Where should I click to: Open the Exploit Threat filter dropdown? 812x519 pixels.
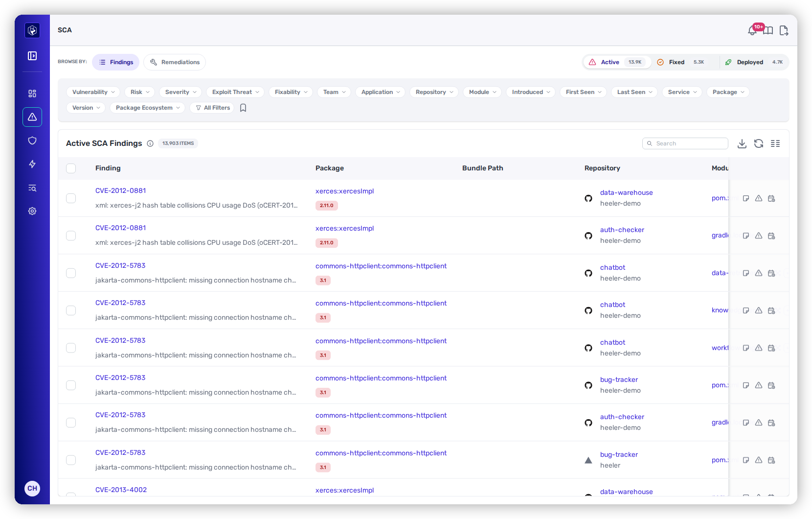235,92
